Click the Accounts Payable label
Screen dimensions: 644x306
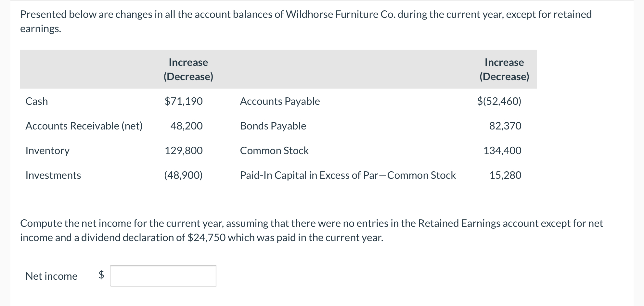point(280,101)
